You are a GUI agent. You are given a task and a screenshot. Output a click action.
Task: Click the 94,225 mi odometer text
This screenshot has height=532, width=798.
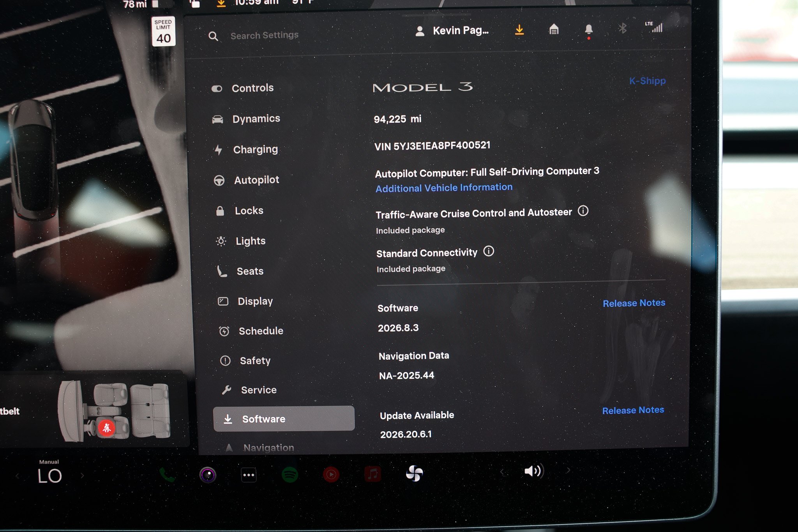pos(397,119)
